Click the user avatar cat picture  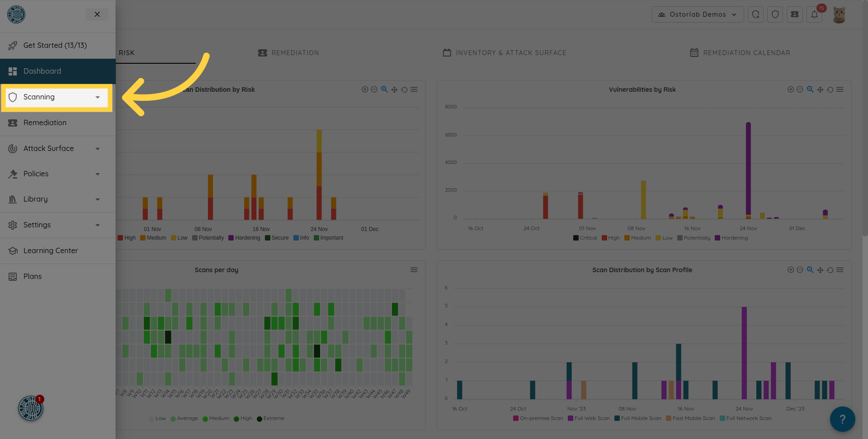pos(839,15)
